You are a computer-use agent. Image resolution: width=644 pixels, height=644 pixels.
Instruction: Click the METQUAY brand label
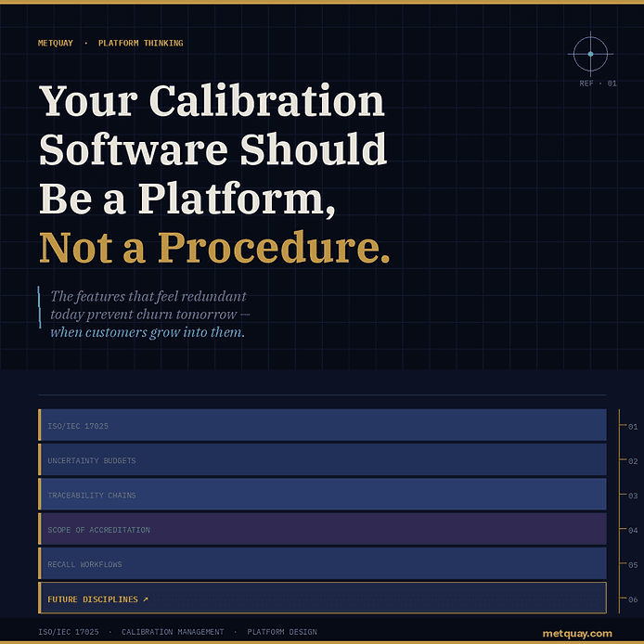(56, 43)
